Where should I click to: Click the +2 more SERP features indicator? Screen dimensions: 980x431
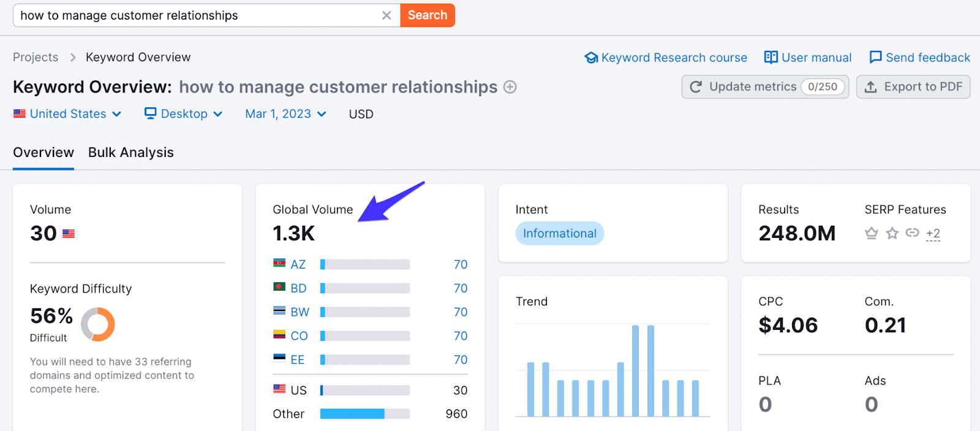coord(933,234)
